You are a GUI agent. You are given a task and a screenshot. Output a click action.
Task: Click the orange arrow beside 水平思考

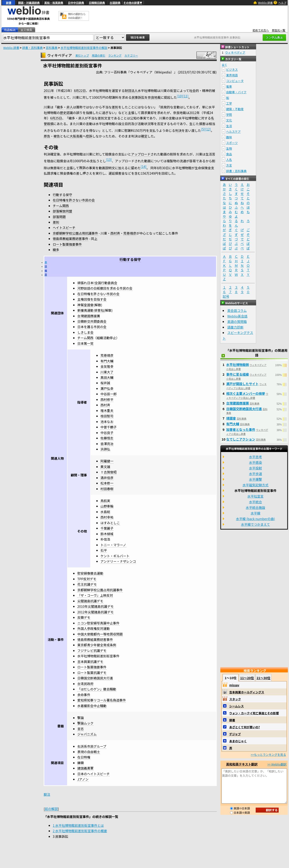[224, 457]
